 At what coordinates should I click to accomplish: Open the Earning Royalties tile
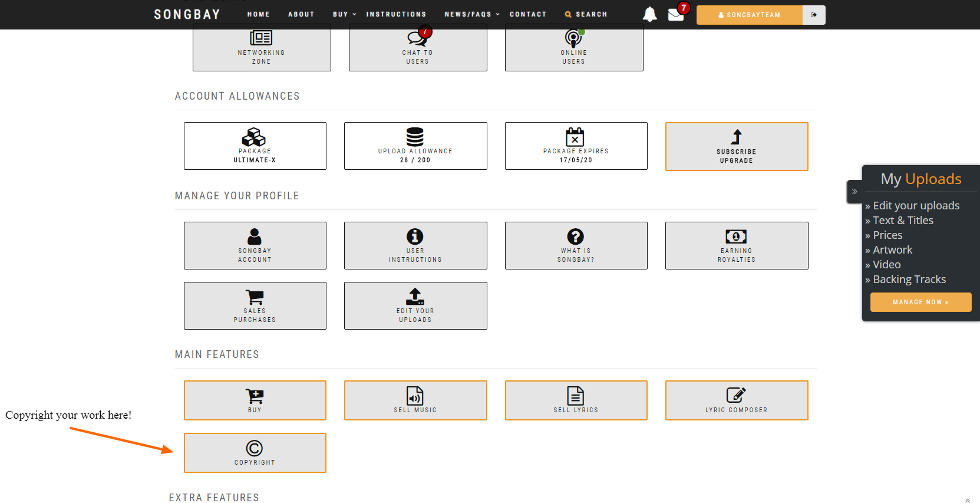pyautogui.click(x=736, y=245)
